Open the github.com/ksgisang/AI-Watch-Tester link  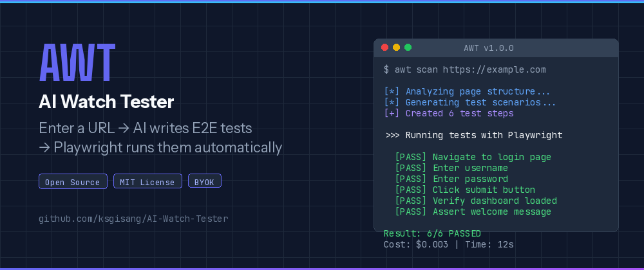coord(133,219)
